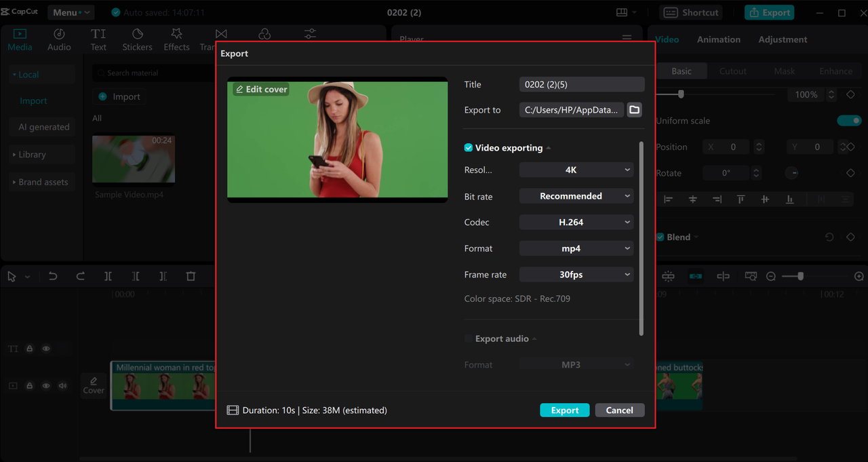Image resolution: width=868 pixels, height=462 pixels.
Task: Hide the video track with eye icon
Action: click(46, 385)
